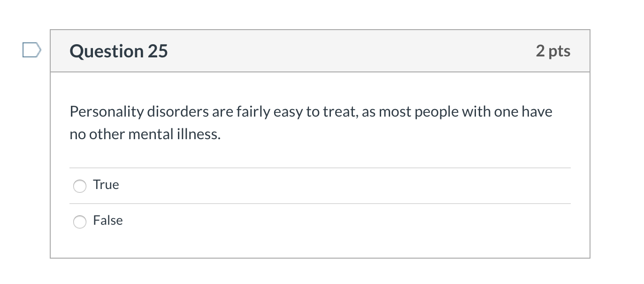Click the text "no other mental illness."

(x=145, y=134)
